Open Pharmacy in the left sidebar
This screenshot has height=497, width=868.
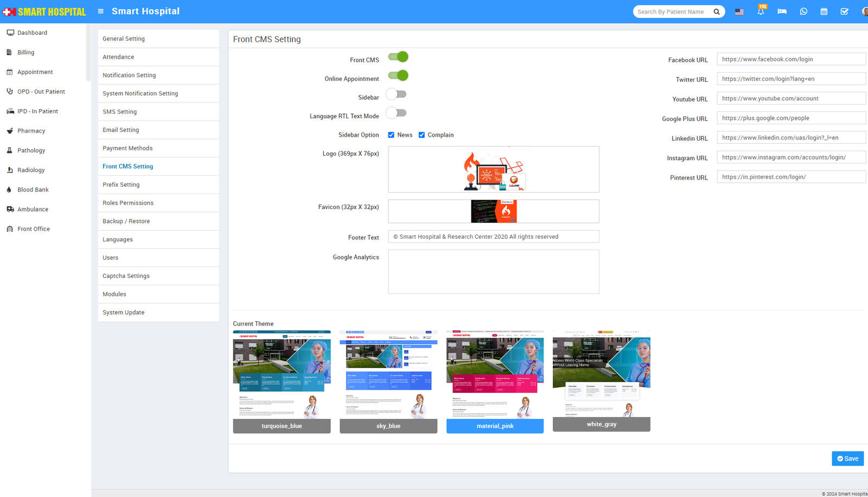tap(31, 131)
